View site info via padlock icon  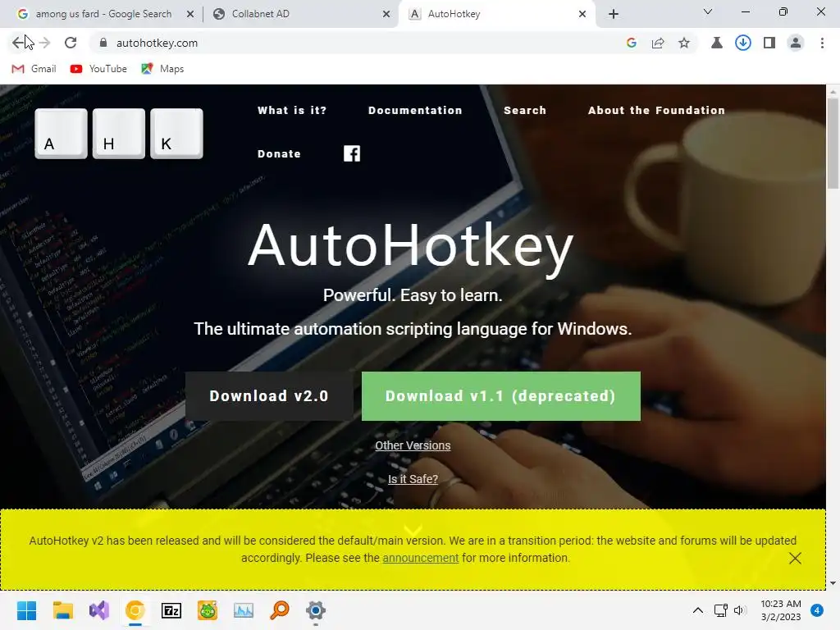[103, 43]
